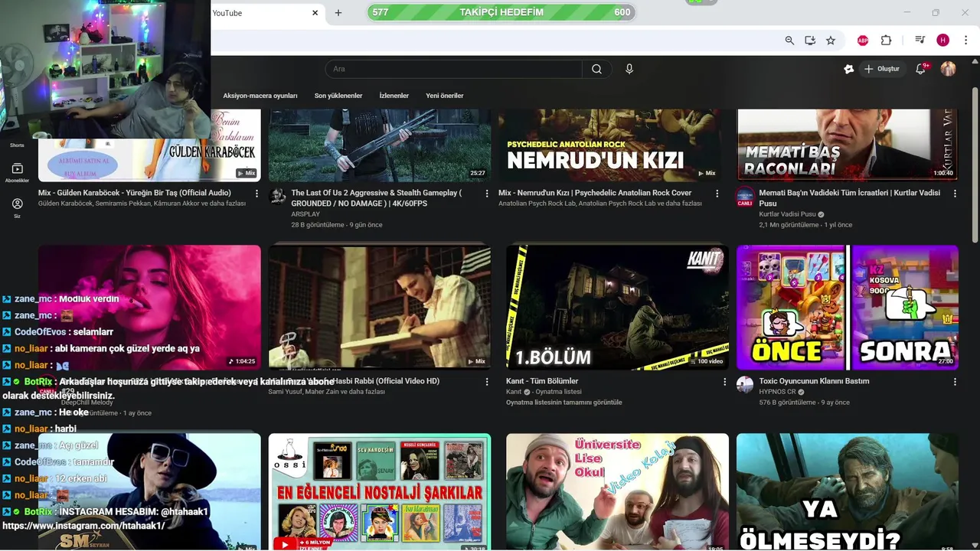This screenshot has width=980, height=551.
Task: Go to Shorts in the sidebar
Action: 17,145
